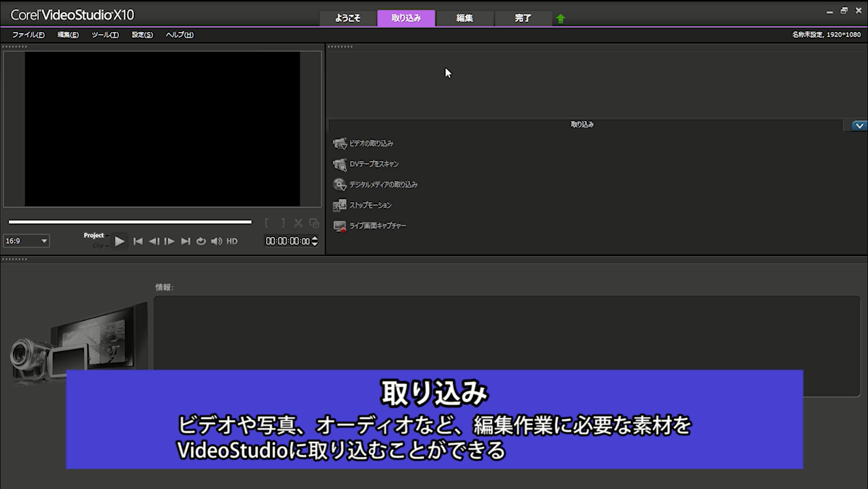Screen dimensions: 868x489
Task: Open the 設定 menu
Action: [141, 35]
